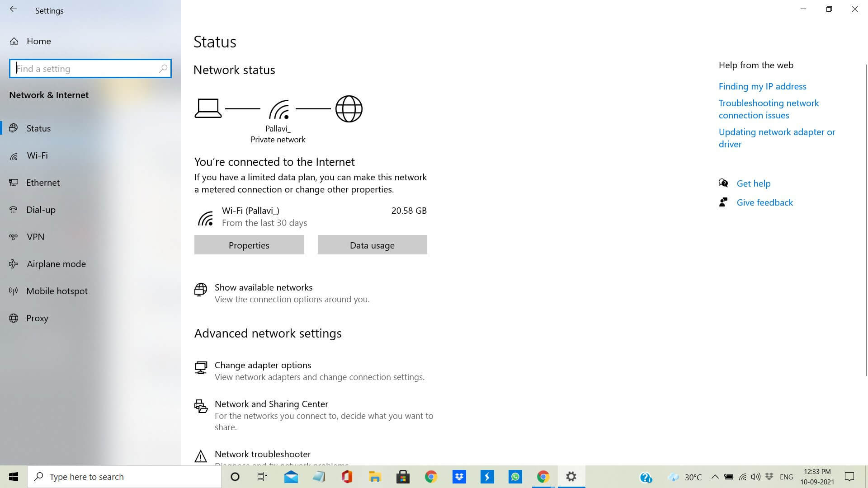
Task: Switch to Airplane mode settings
Action: coord(56,264)
